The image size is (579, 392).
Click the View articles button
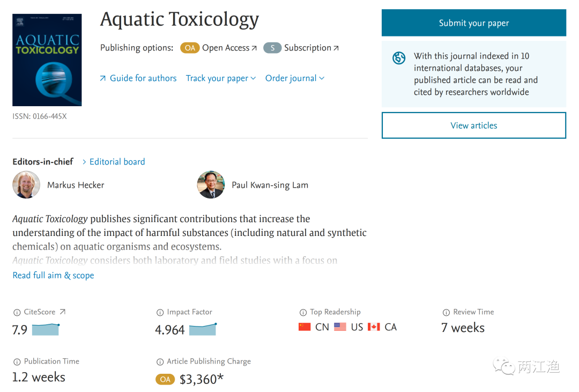pyautogui.click(x=473, y=125)
